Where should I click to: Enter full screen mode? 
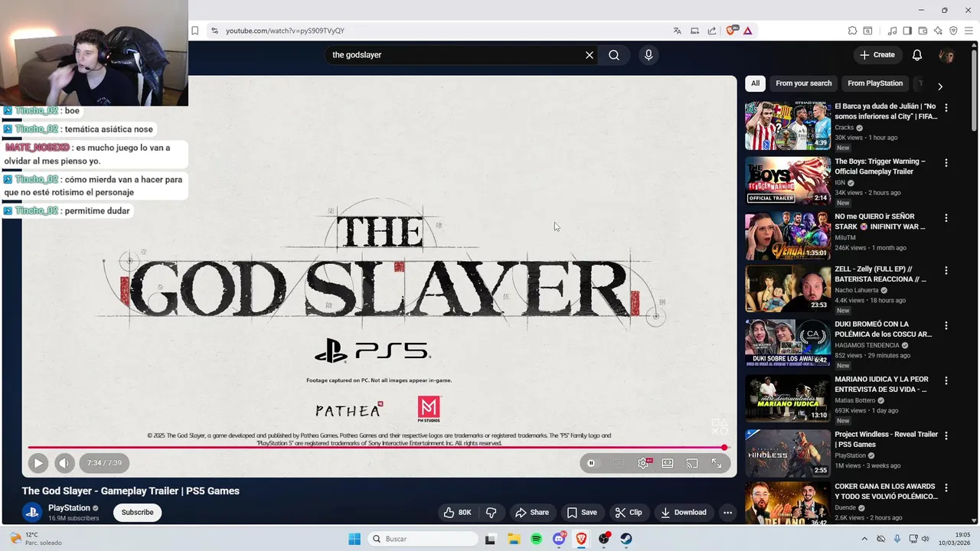point(717,463)
